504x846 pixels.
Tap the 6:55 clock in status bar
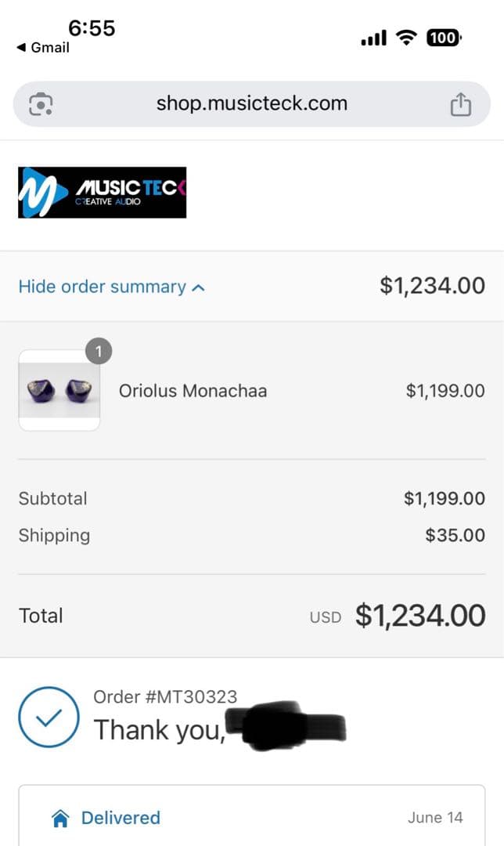[92, 28]
